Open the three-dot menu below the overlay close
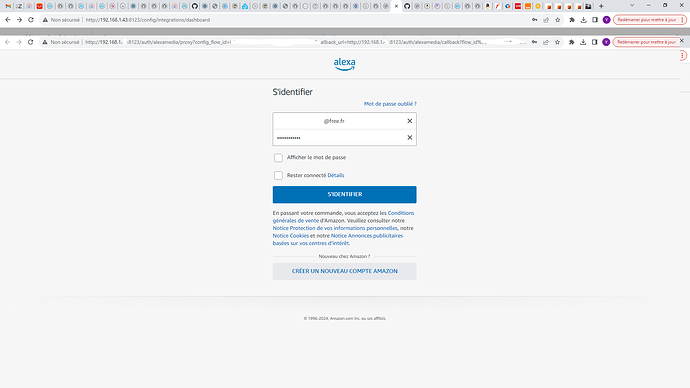 pyautogui.click(x=683, y=55)
